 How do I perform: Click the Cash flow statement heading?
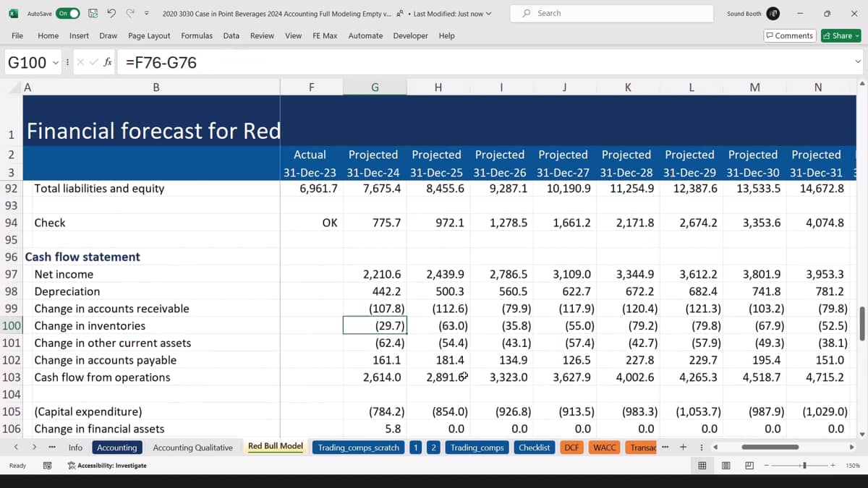[82, 257]
